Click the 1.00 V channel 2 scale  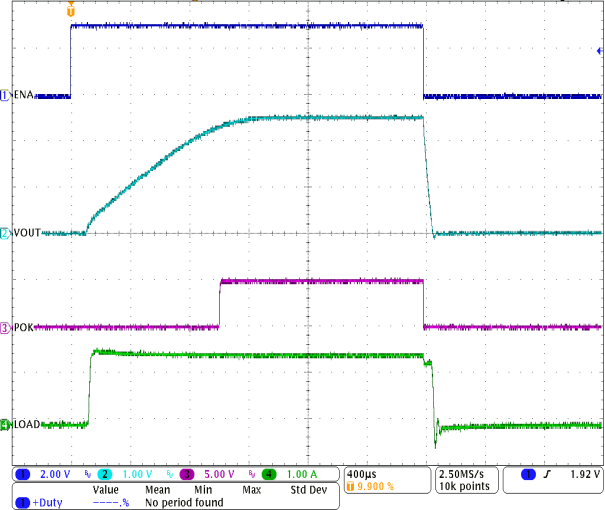click(x=137, y=474)
